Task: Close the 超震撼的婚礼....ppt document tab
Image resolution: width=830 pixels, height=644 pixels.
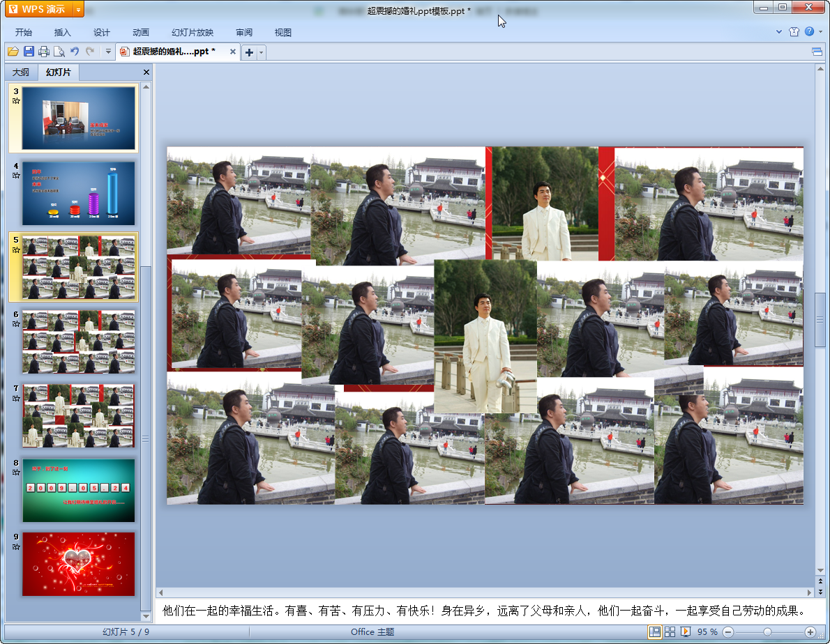Action: (x=232, y=52)
